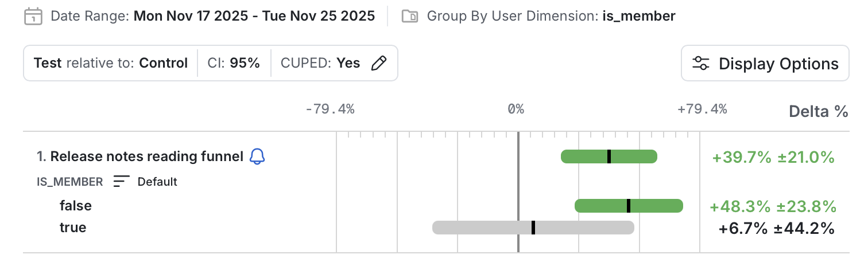The width and height of the screenshot is (868, 274).
Task: Select the false is_member row
Action: point(76,205)
